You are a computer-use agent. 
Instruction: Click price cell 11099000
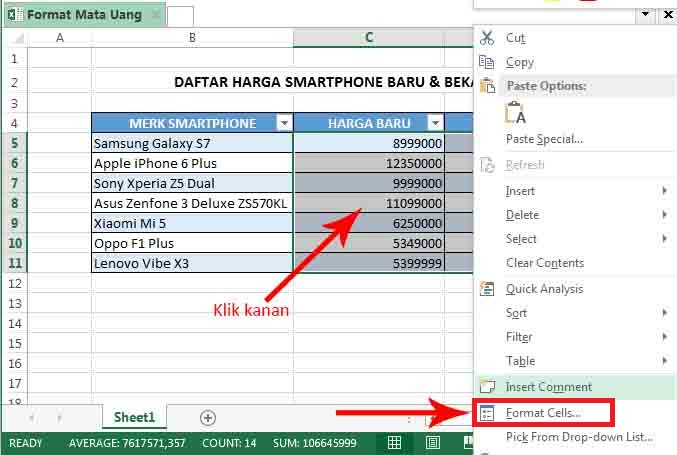369,203
